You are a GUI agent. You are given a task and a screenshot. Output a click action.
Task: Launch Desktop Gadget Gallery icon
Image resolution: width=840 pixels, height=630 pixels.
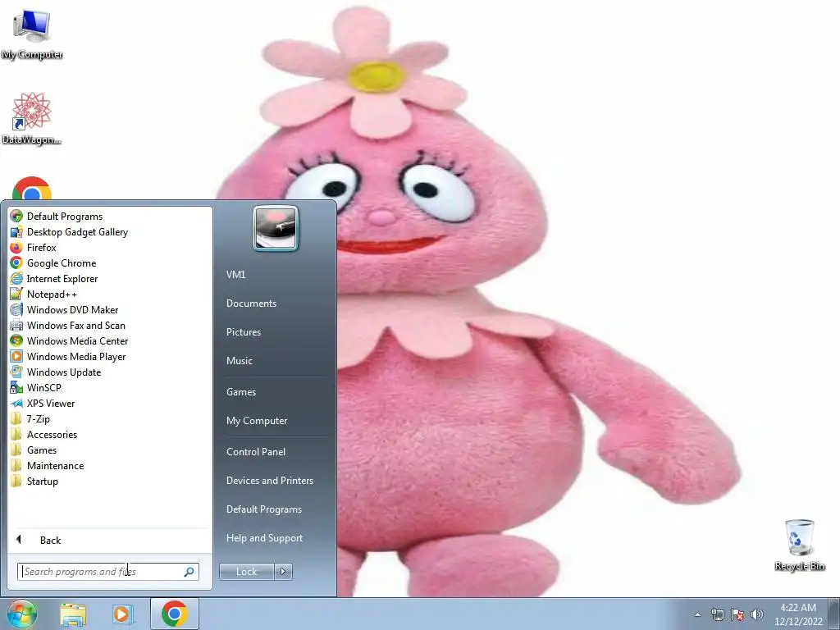coord(16,232)
